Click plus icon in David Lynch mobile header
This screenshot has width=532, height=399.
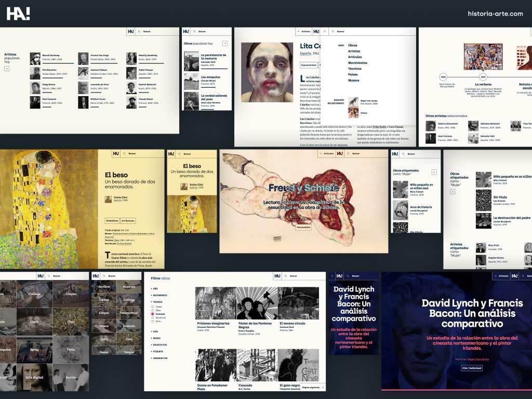click(x=332, y=276)
